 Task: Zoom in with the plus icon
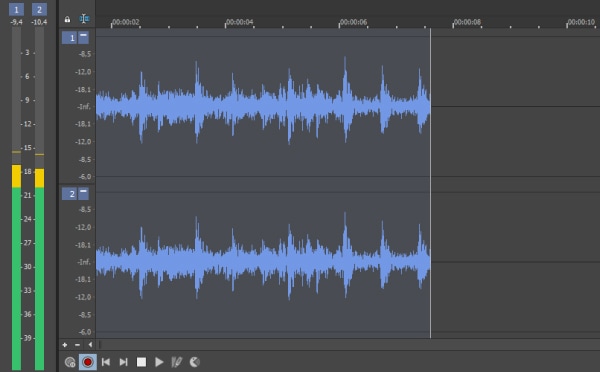[x=65, y=345]
